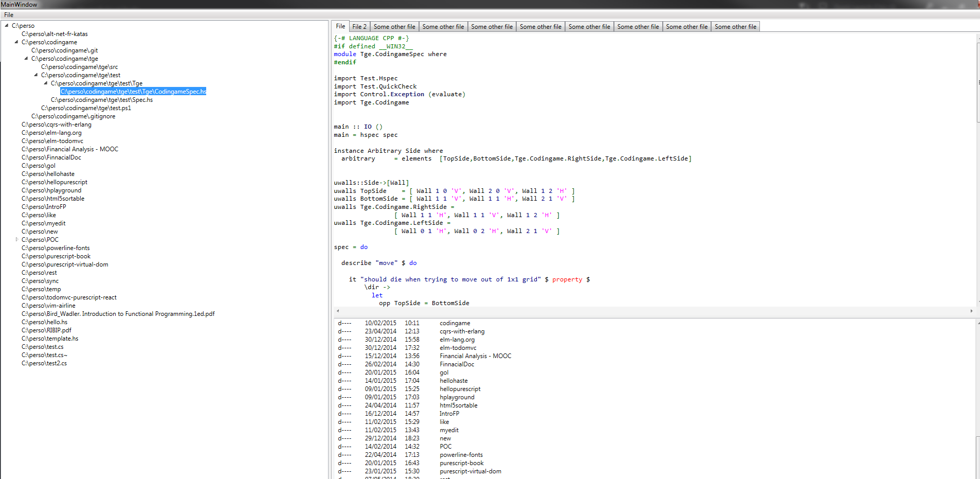Click the 'describe "move" $ do' line
Screen dimensions: 980x479
point(379,263)
